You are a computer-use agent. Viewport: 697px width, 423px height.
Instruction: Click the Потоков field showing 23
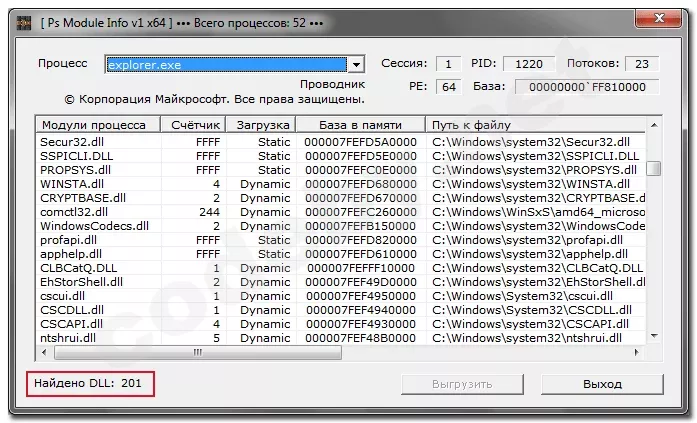[x=642, y=64]
